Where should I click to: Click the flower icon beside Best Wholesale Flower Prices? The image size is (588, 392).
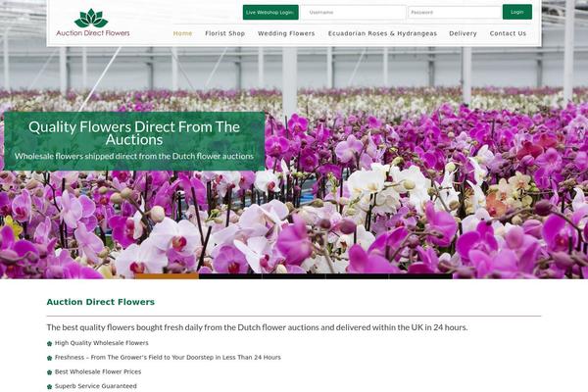coord(50,372)
